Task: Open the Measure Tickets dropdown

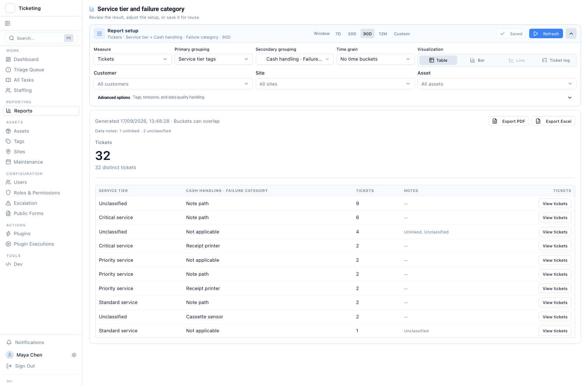Action: coord(133,59)
